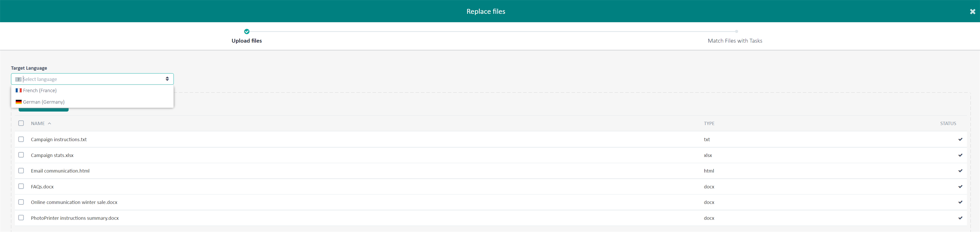Click the Upload files step checkmark icon

coord(247,32)
